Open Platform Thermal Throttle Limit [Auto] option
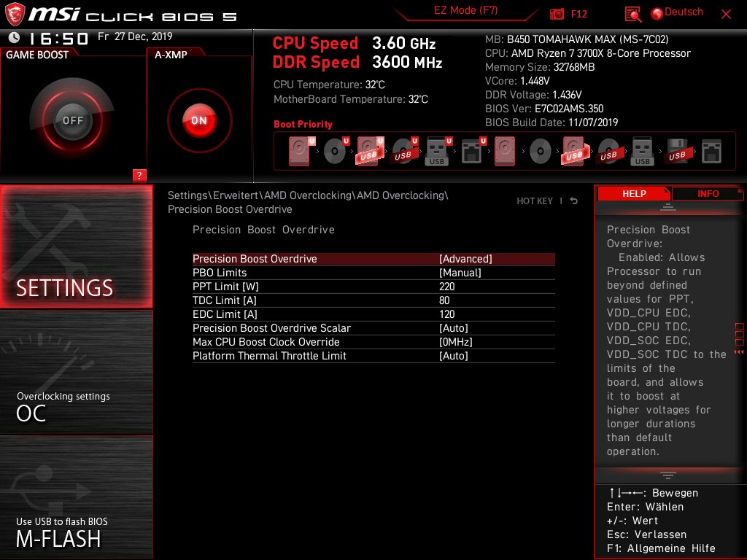 [373, 356]
